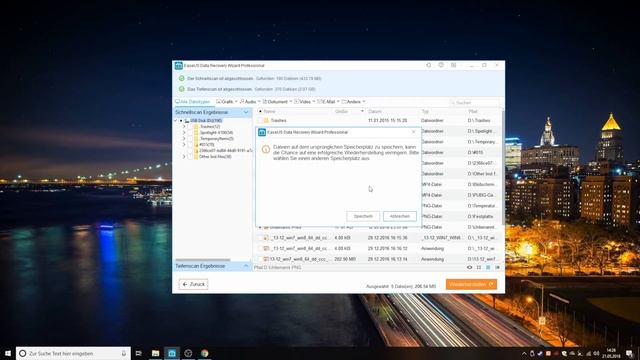
Task: Click the taskbar search box
Action: pos(73,353)
